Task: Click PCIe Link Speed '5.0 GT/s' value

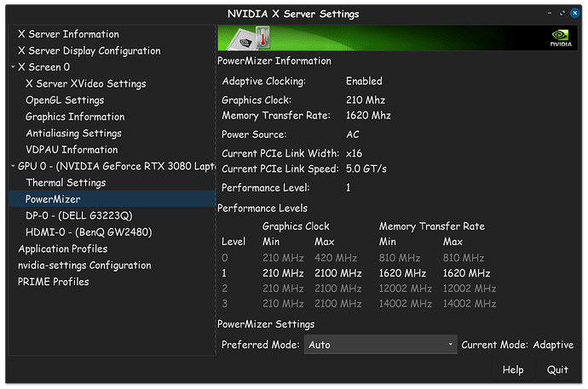Action: tap(366, 169)
